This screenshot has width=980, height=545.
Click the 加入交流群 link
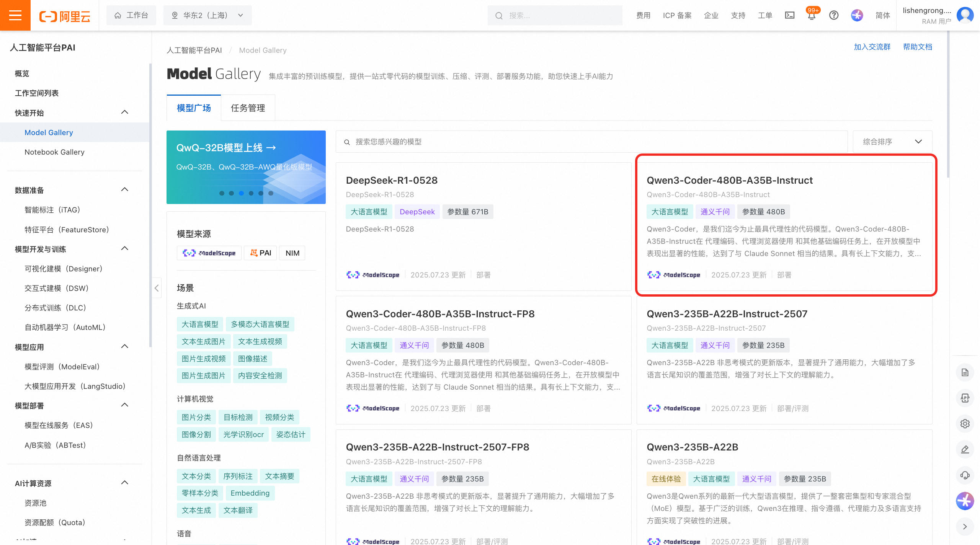click(872, 47)
